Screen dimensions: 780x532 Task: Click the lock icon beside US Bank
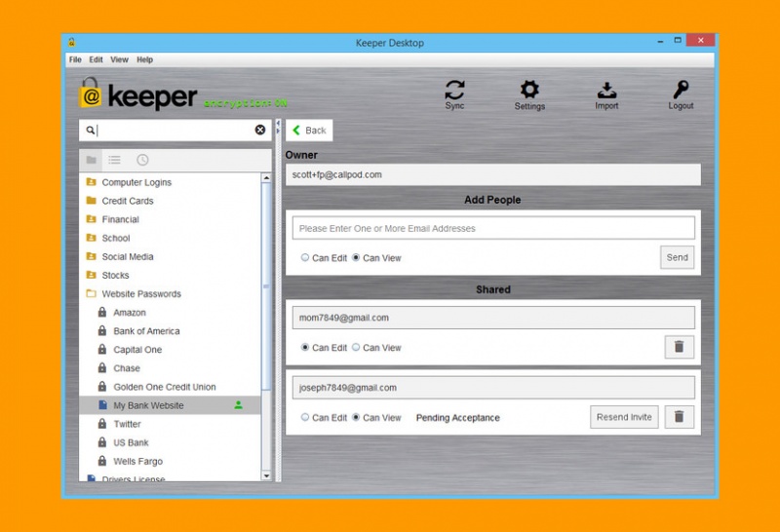tap(102, 442)
